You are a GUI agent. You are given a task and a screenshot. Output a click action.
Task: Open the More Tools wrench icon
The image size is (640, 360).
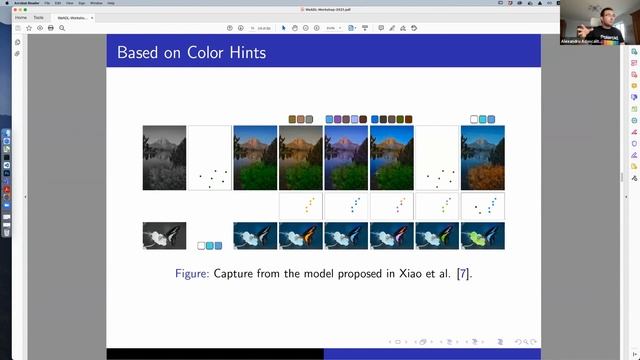[x=634, y=178]
